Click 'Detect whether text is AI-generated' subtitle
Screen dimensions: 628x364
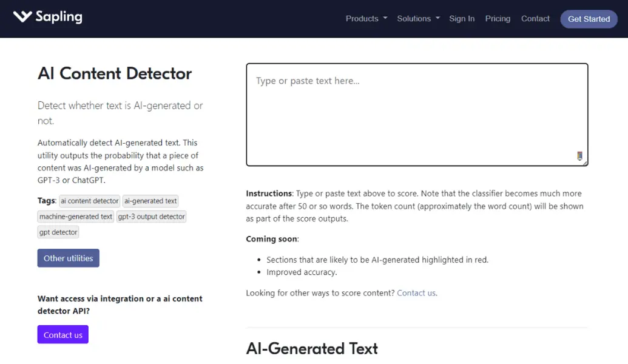tap(120, 113)
